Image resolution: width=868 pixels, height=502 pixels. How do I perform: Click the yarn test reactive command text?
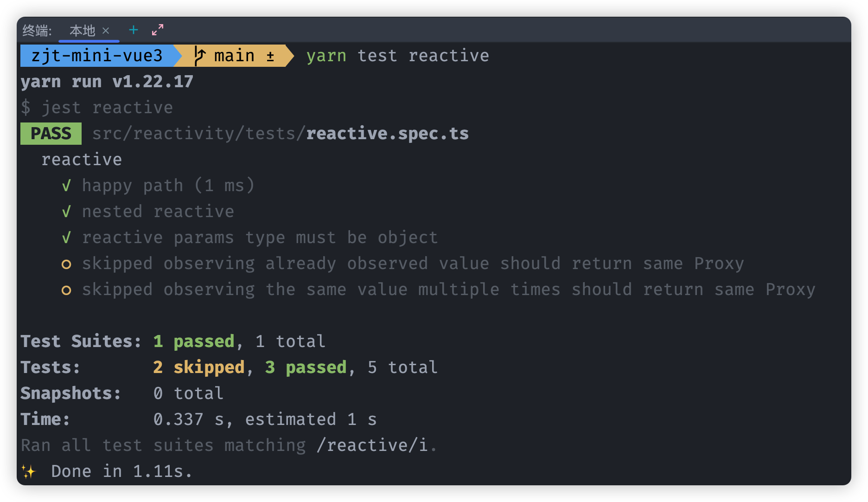pos(398,56)
